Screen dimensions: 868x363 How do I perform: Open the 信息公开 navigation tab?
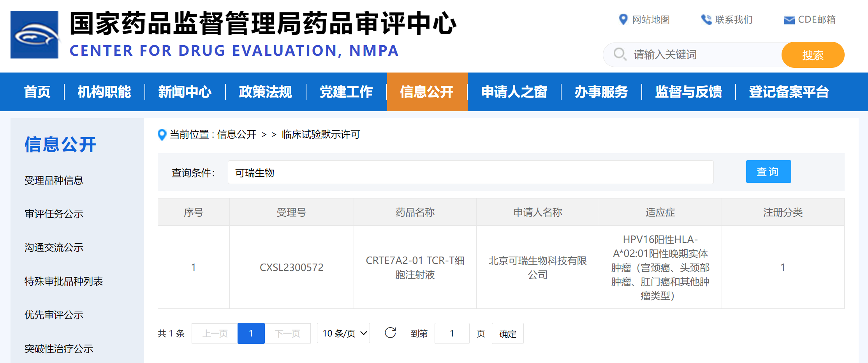[427, 92]
